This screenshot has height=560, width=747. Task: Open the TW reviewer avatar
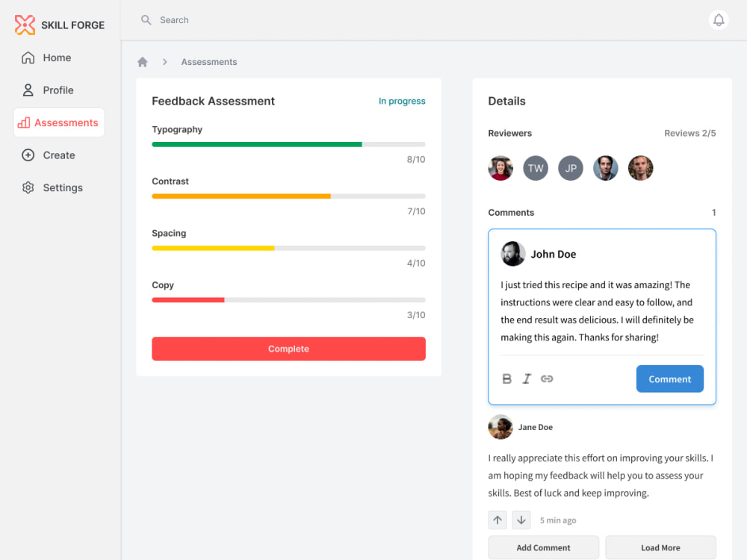click(536, 168)
